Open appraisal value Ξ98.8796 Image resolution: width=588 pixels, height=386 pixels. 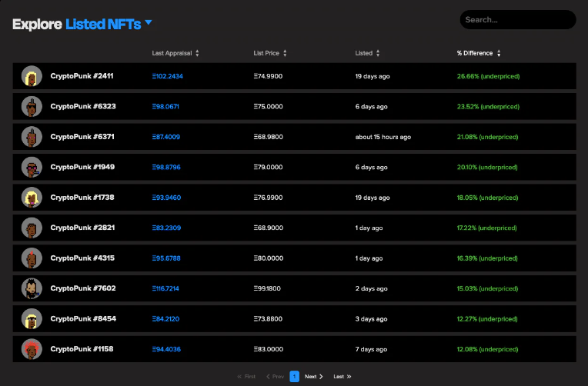[x=166, y=168]
